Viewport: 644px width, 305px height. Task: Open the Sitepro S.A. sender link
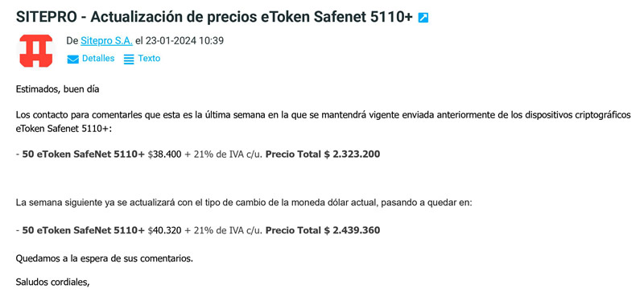click(106, 41)
